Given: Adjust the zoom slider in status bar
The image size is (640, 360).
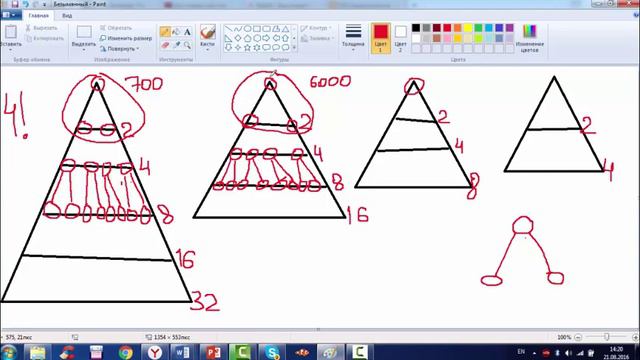Looking at the screenshot, I should [607, 337].
